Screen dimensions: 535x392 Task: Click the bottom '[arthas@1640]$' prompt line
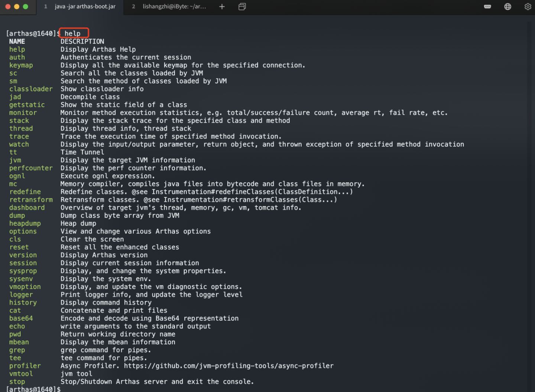[33, 389]
